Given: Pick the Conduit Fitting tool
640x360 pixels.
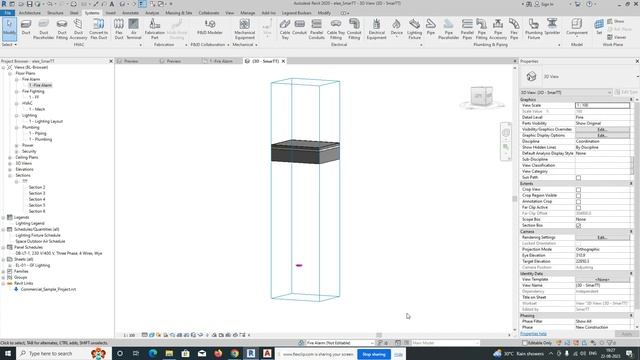Looking at the screenshot, I should tap(354, 29).
